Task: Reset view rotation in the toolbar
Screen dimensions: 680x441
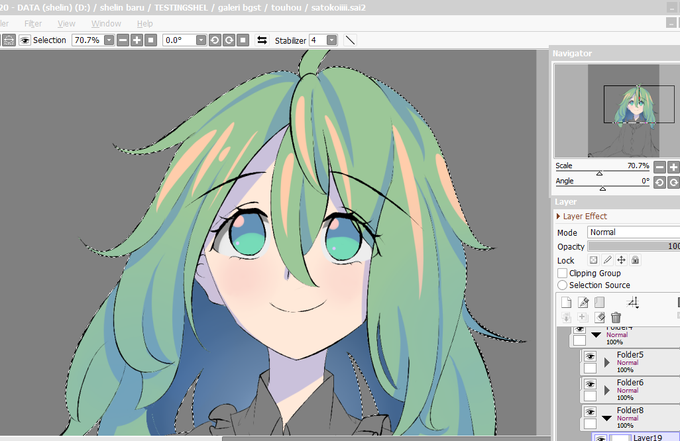Action: [243, 40]
